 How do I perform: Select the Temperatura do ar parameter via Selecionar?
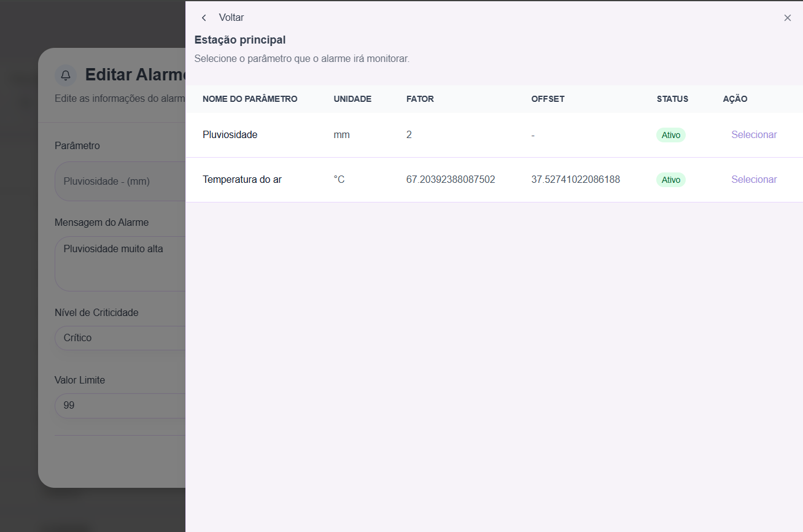coord(753,180)
